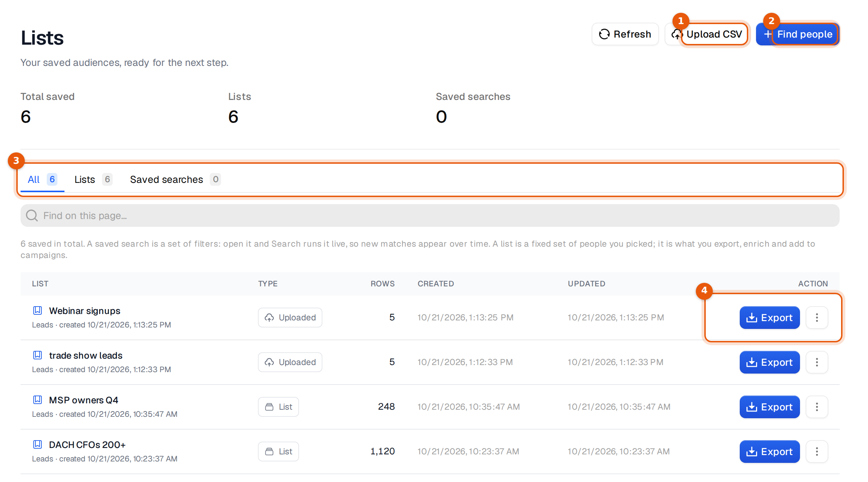Viewport: 868px width, 482px height.
Task: Click the 6 count badge on All tab
Action: pos(52,179)
